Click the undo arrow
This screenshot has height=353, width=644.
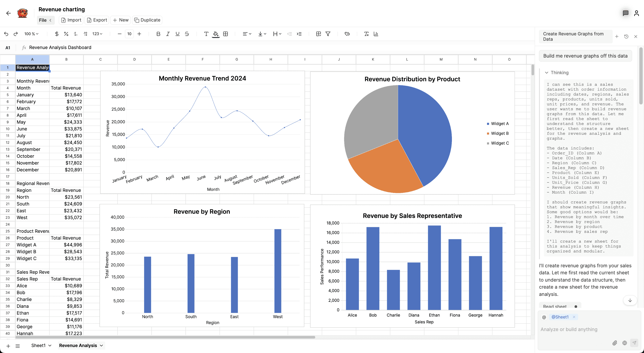(6, 34)
